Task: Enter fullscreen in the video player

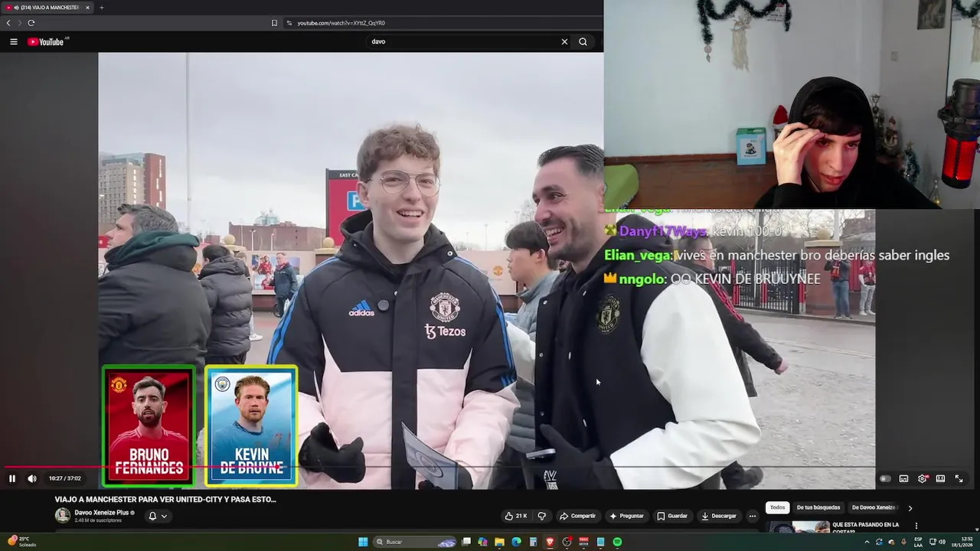Action: click(x=959, y=478)
